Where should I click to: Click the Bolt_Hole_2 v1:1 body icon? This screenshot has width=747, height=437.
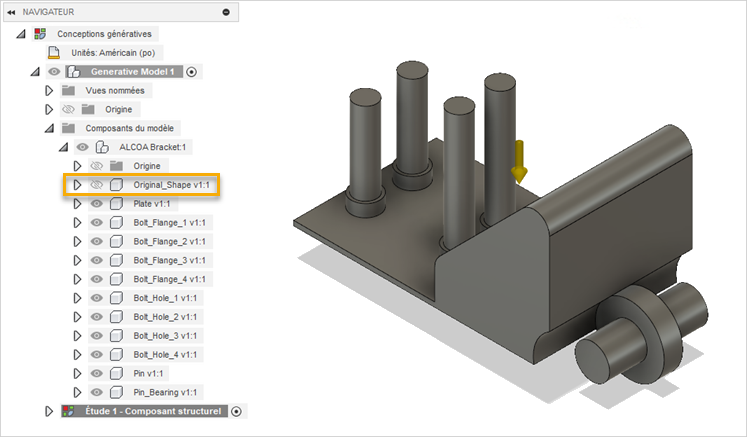click(x=116, y=317)
